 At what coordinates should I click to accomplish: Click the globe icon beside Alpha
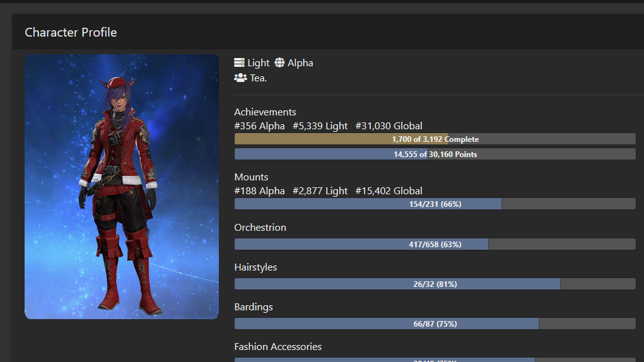[279, 62]
